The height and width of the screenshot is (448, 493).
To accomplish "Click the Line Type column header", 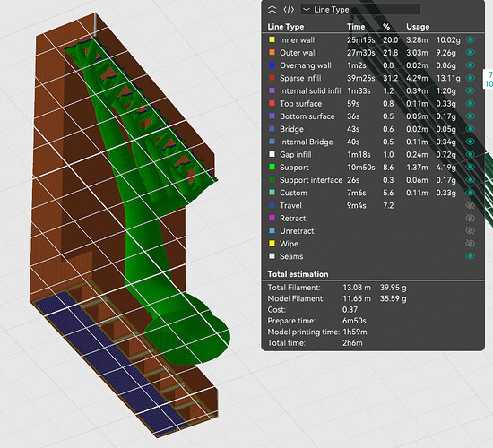I will tap(285, 27).
